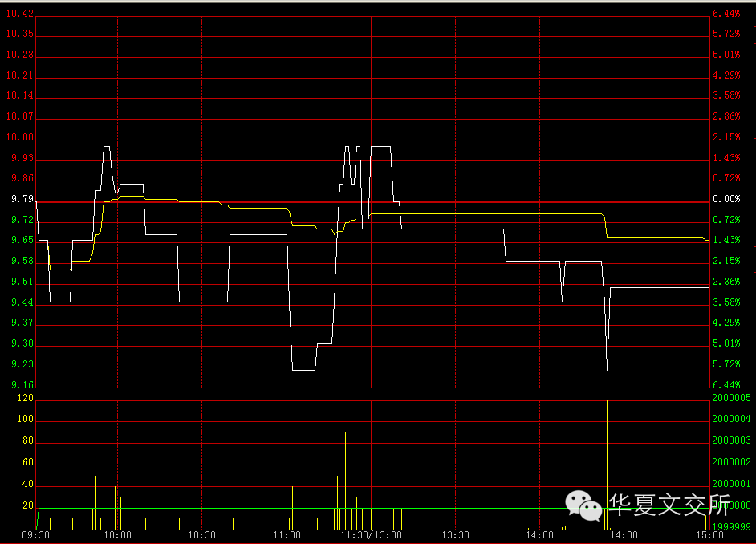The image size is (756, 544).
Task: Click the red 5.72% label
Action: pyautogui.click(x=726, y=34)
